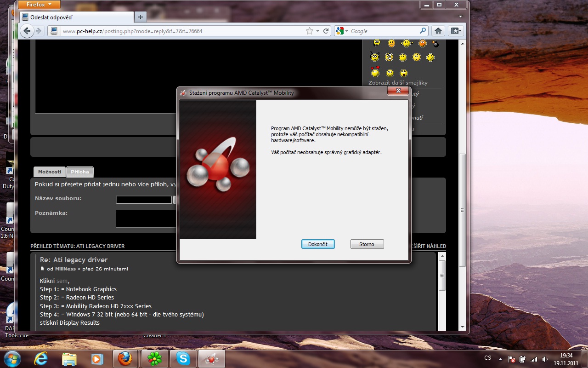Click the Poznámka comment text box
Screen dimensions: 588x368
(x=146, y=218)
